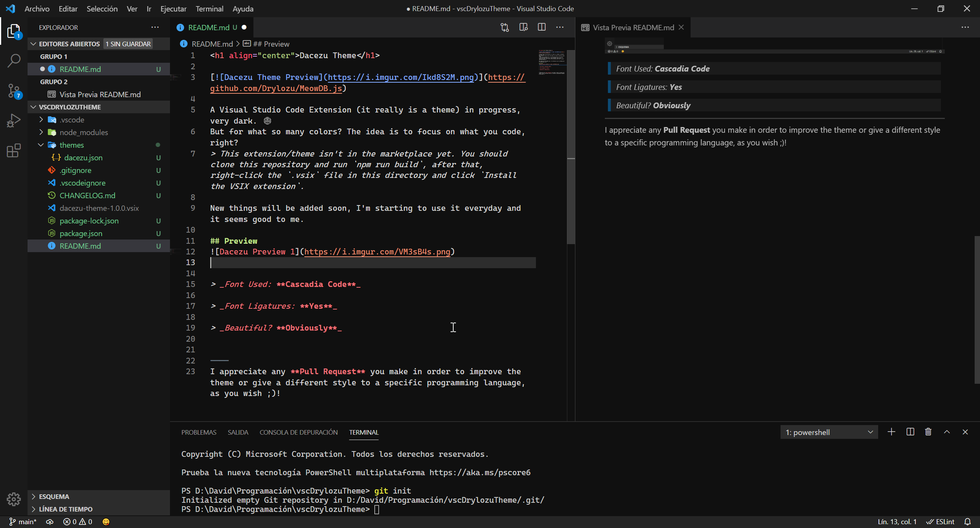Click the smiley feedback icon in status bar

tap(106, 522)
